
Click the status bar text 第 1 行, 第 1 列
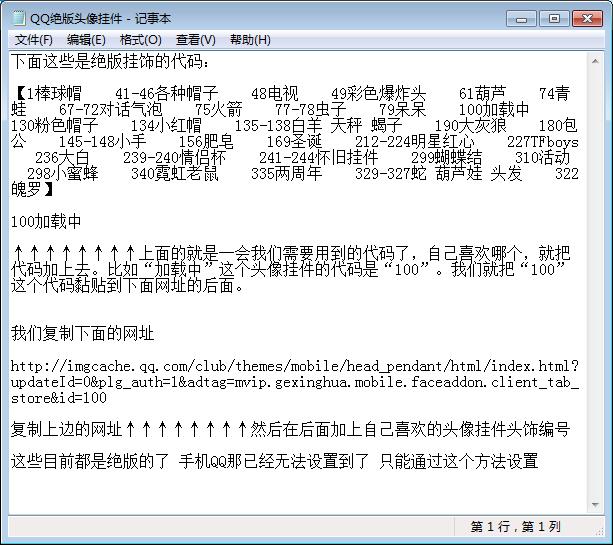(x=515, y=527)
